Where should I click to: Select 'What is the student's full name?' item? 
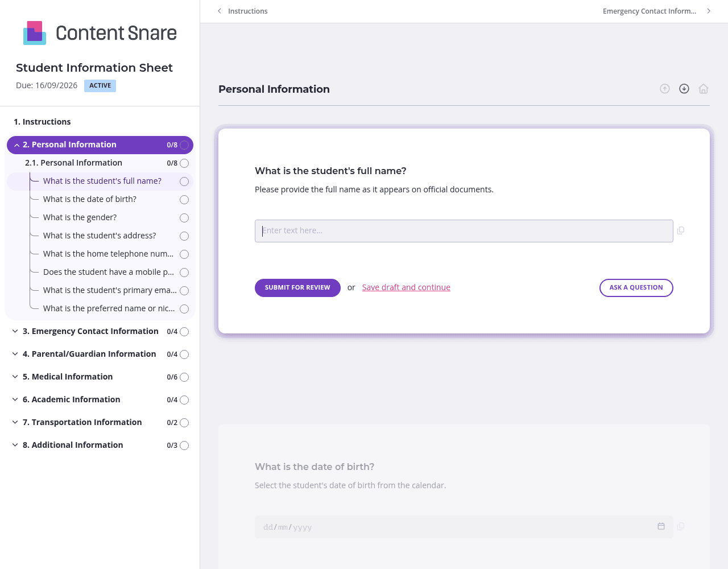pyautogui.click(x=102, y=181)
